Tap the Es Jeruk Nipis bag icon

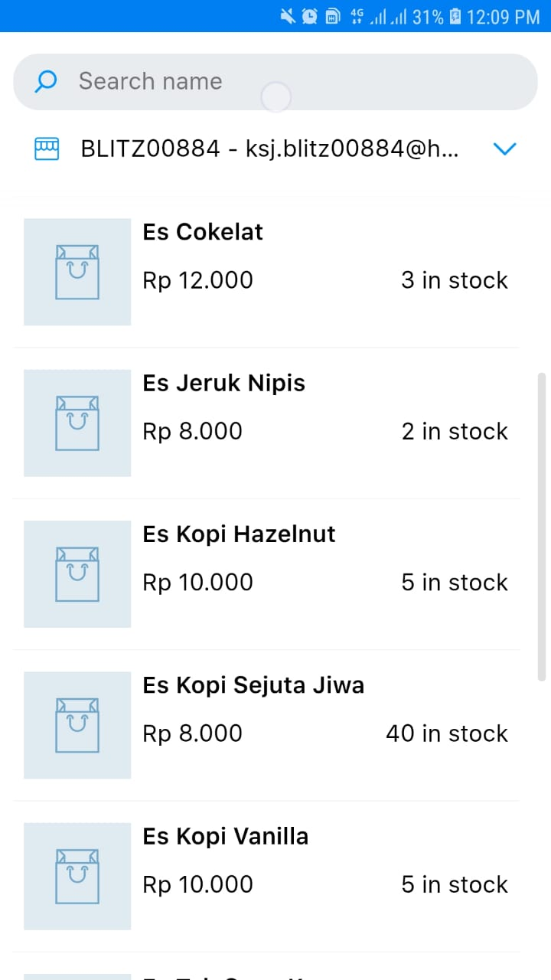click(77, 423)
